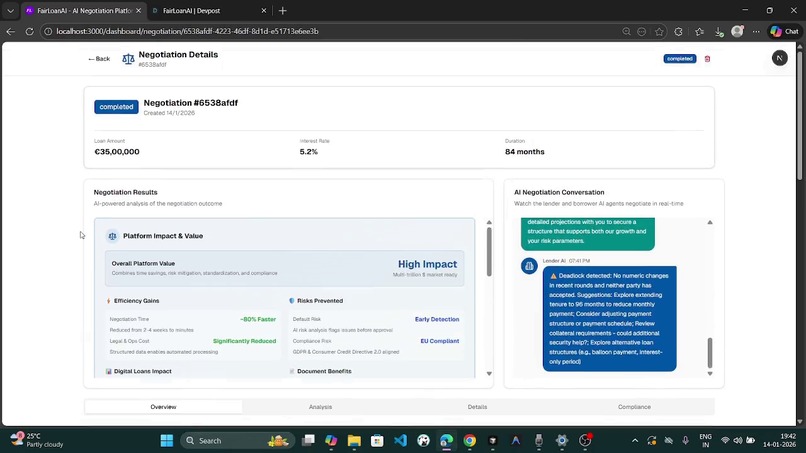Click the loan amount €35,00,000
Screen dimensions: 806x453
pyautogui.click(x=117, y=152)
